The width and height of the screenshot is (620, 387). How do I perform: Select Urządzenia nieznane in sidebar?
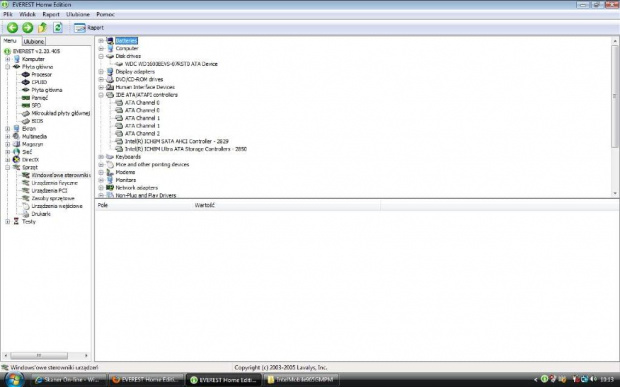coord(57,206)
